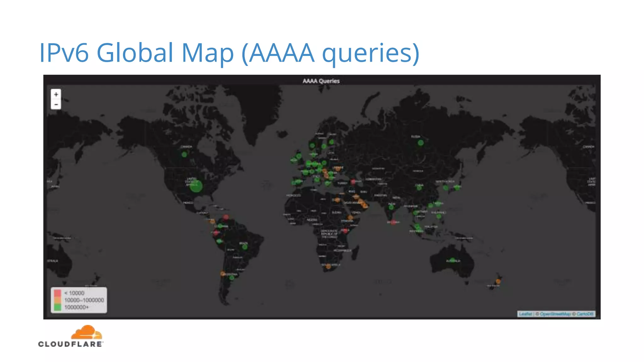
Task: Select the red marker in Ecuador
Action: [x=216, y=233]
